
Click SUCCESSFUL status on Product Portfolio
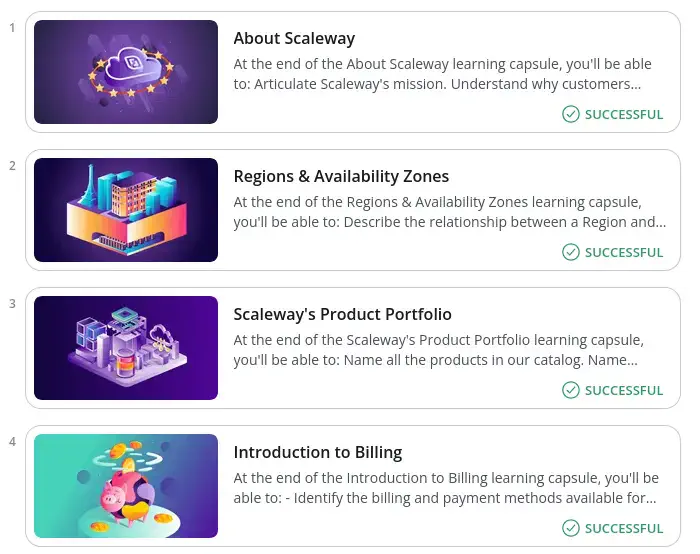point(624,390)
